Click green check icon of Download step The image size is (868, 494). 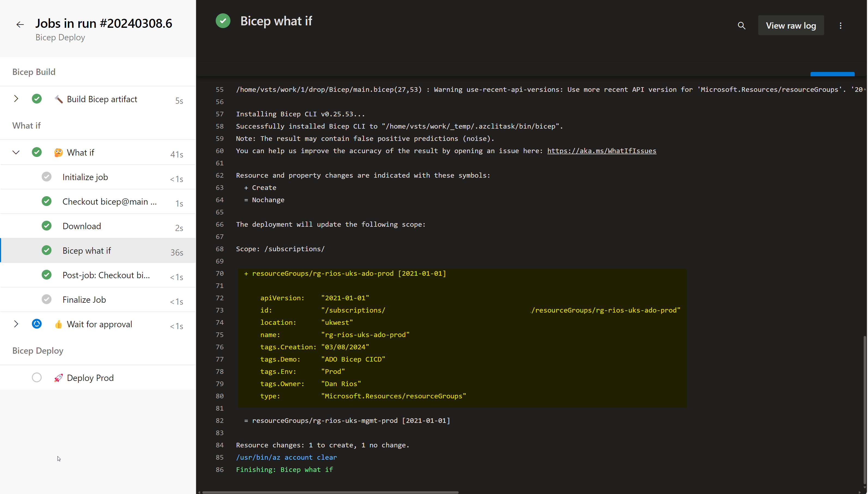point(47,226)
